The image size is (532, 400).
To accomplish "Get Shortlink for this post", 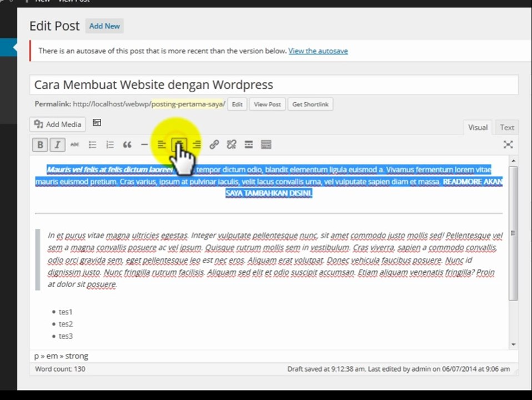I will click(x=310, y=104).
